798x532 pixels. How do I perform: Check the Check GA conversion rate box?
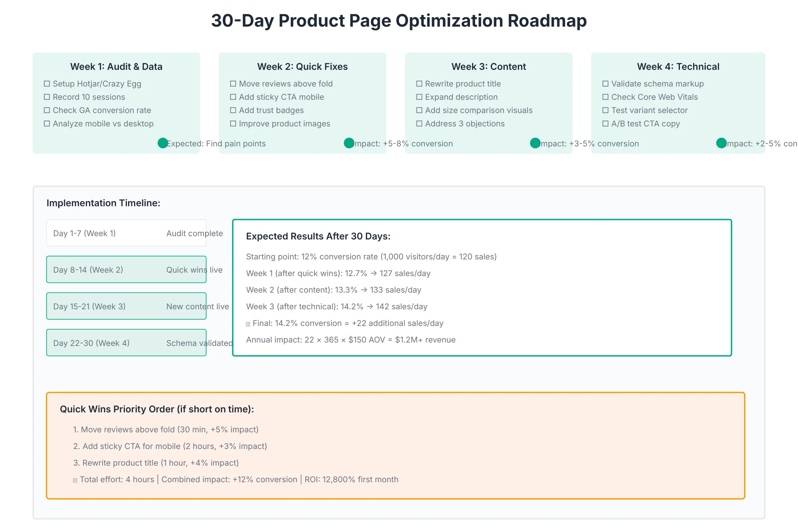click(47, 110)
